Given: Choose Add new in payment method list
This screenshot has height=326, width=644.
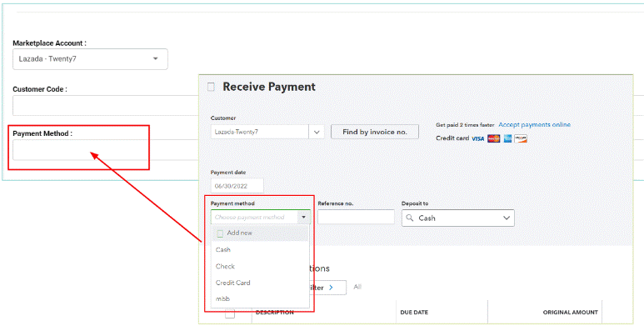Looking at the screenshot, I should coord(260,233).
